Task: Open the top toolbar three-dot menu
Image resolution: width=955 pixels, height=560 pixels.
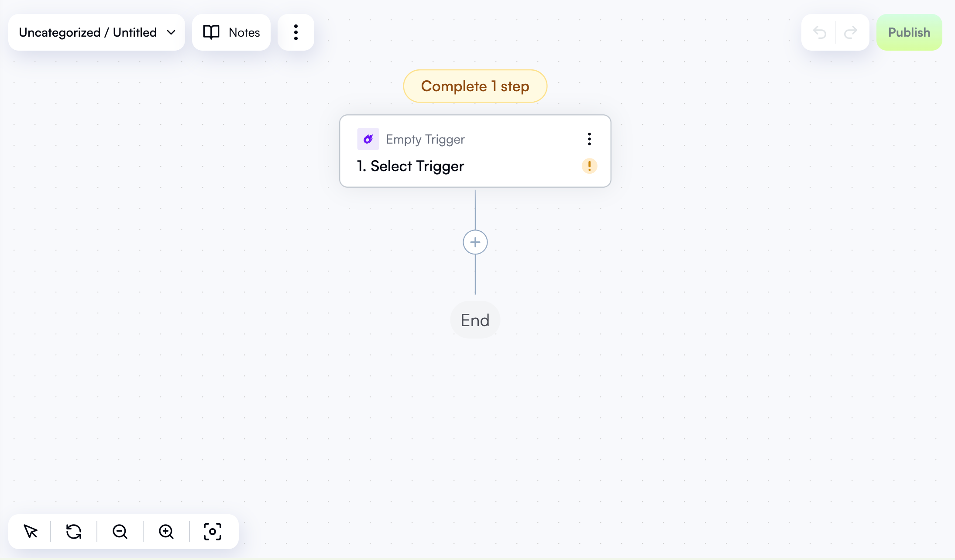Action: coord(295,32)
